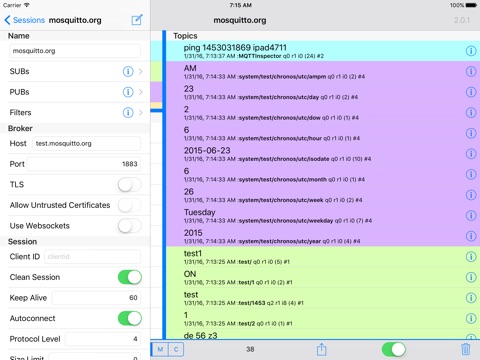Click the Client ID field
Screen dimensions: 480x360
(93, 257)
